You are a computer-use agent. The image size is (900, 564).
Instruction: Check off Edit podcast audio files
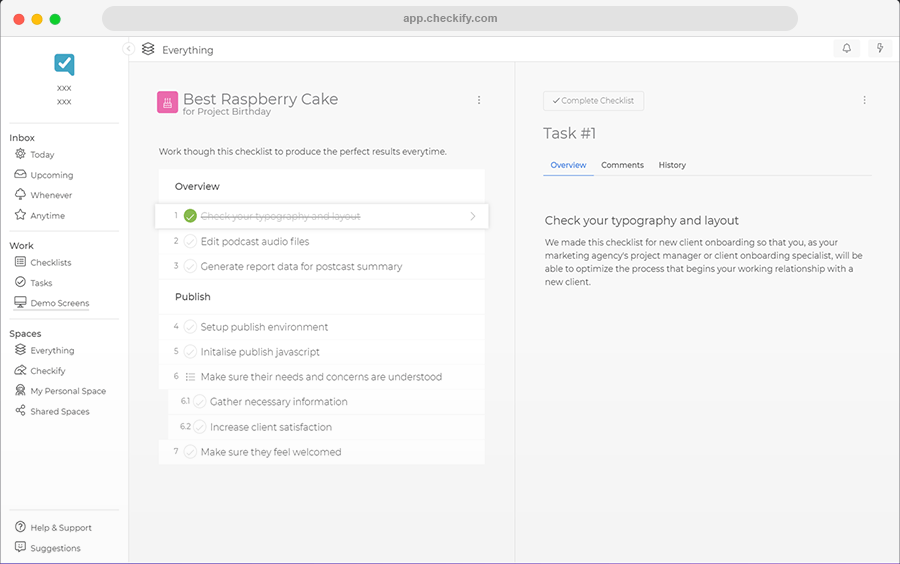[190, 241]
